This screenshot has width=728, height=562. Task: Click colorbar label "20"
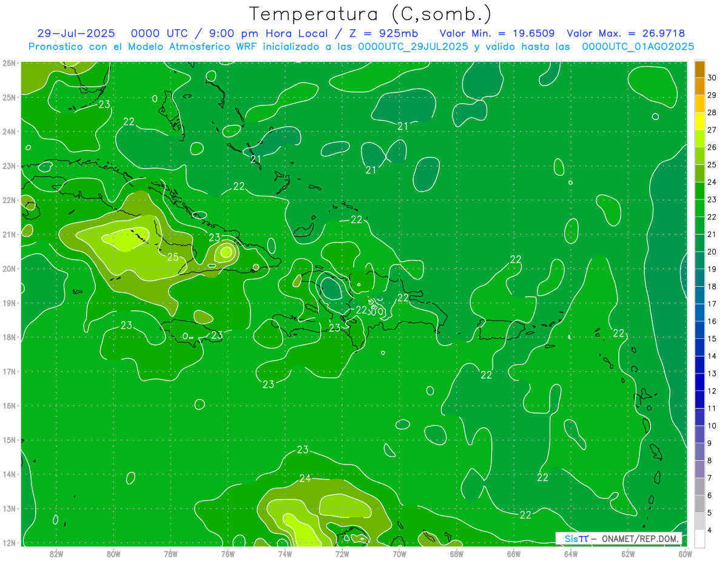click(712, 252)
